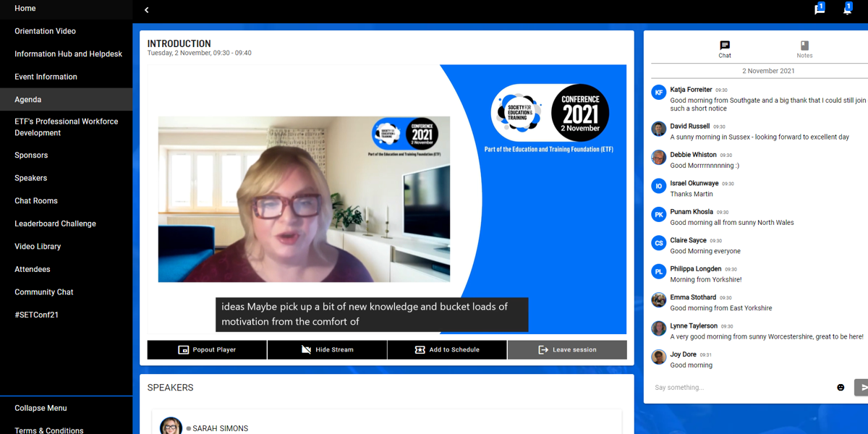
Task: Hide the video stream
Action: pos(327,350)
